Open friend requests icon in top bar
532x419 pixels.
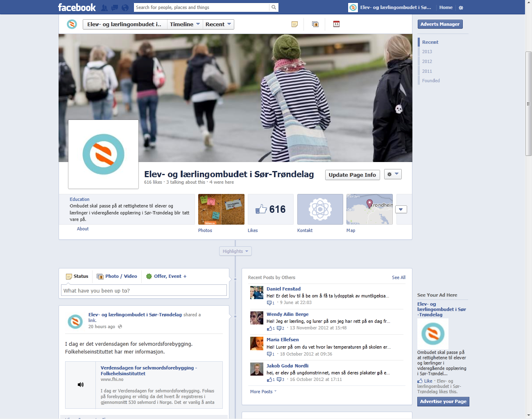click(104, 7)
